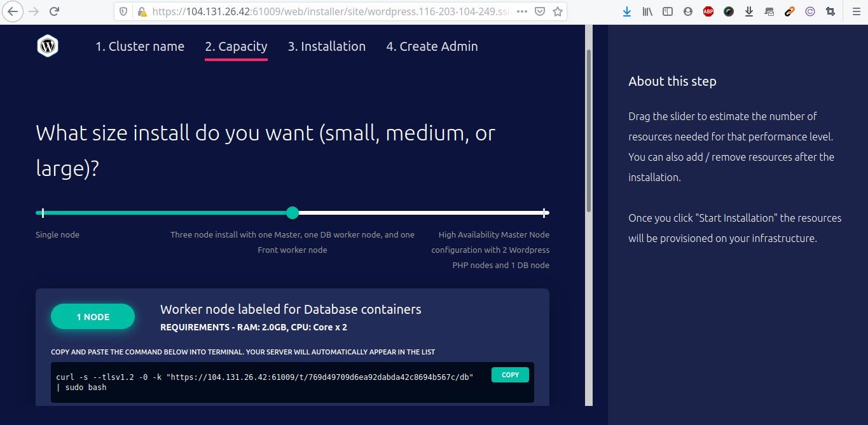Viewport: 868px width, 425px height.
Task: Toggle the sidebar view icon
Action: tap(668, 11)
